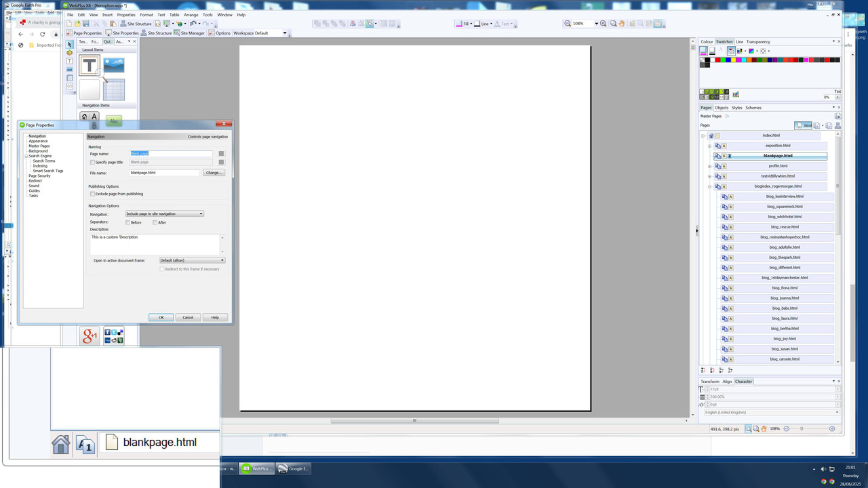
Task: Click the Change... file name button
Action: (214, 173)
